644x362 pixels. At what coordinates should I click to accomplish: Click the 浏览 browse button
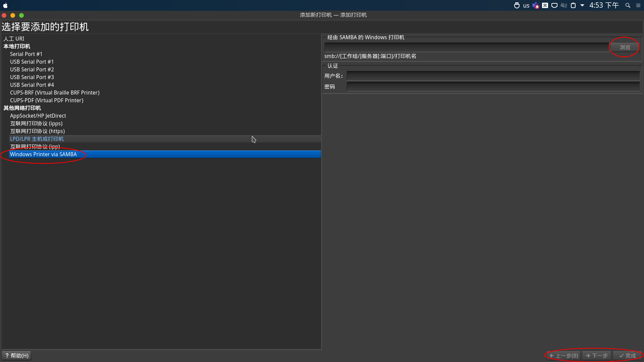pyautogui.click(x=625, y=47)
